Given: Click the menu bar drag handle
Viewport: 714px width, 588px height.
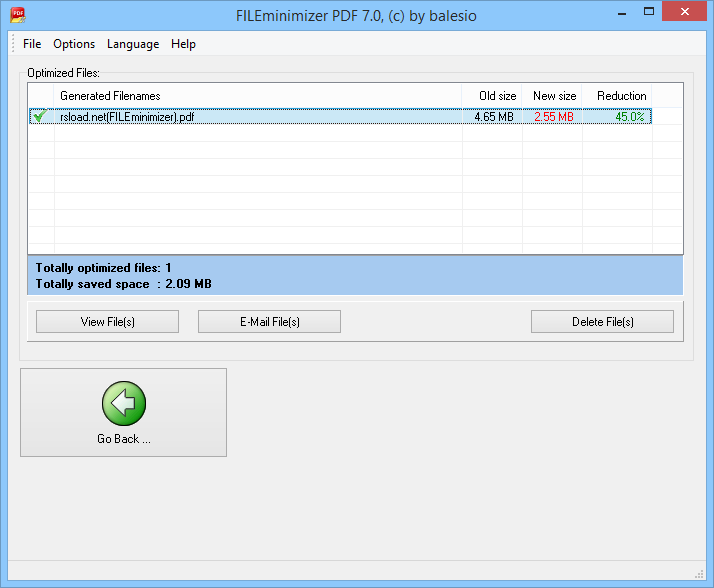Looking at the screenshot, I should point(13,44).
